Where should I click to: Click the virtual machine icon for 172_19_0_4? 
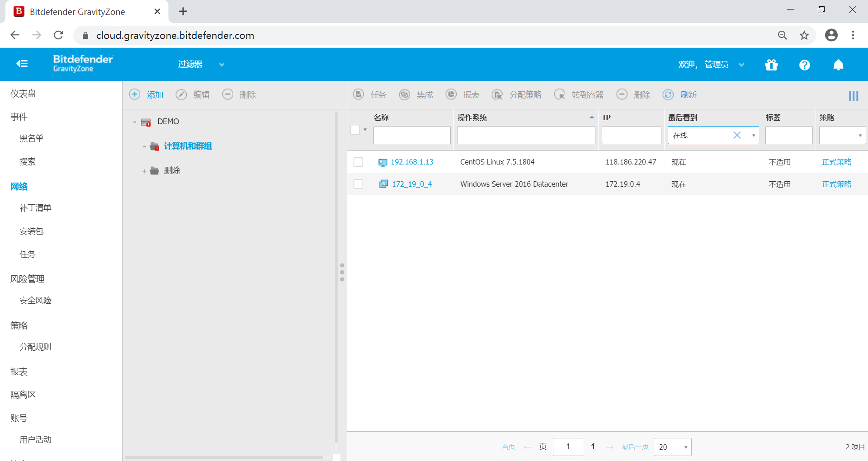pyautogui.click(x=383, y=184)
